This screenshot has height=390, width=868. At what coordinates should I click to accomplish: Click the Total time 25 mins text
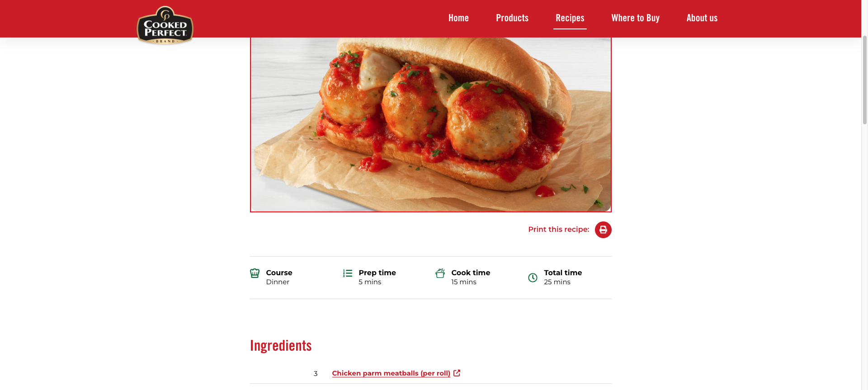pyautogui.click(x=563, y=277)
